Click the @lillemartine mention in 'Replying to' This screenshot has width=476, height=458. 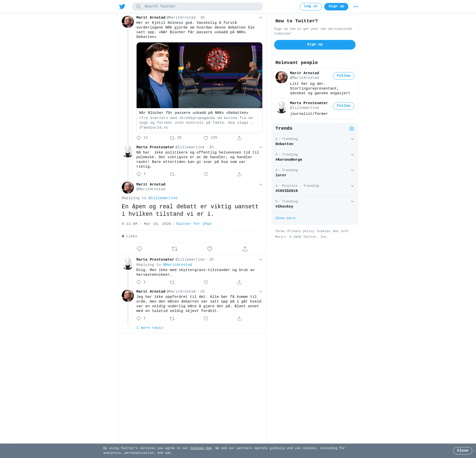pyautogui.click(x=163, y=198)
